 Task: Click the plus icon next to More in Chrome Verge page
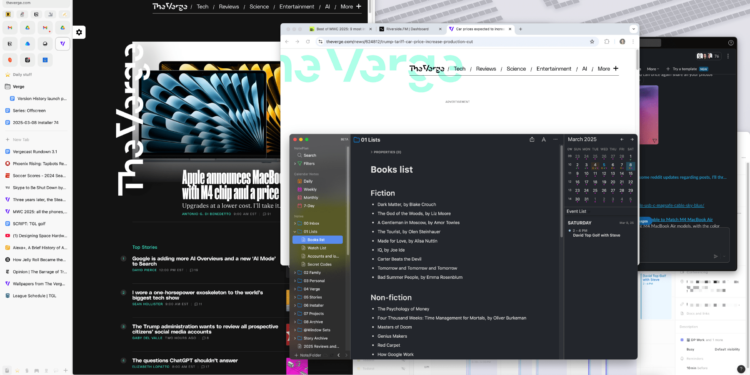(616, 68)
